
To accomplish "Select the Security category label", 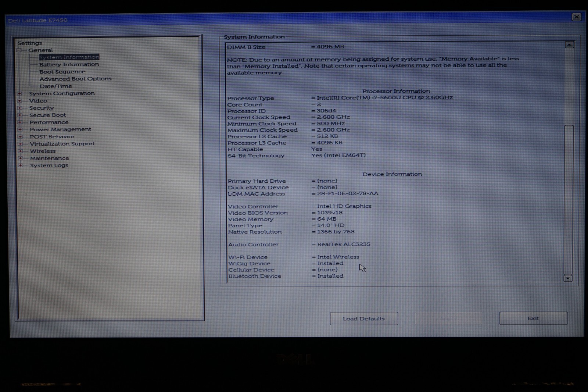I will (x=42, y=108).
